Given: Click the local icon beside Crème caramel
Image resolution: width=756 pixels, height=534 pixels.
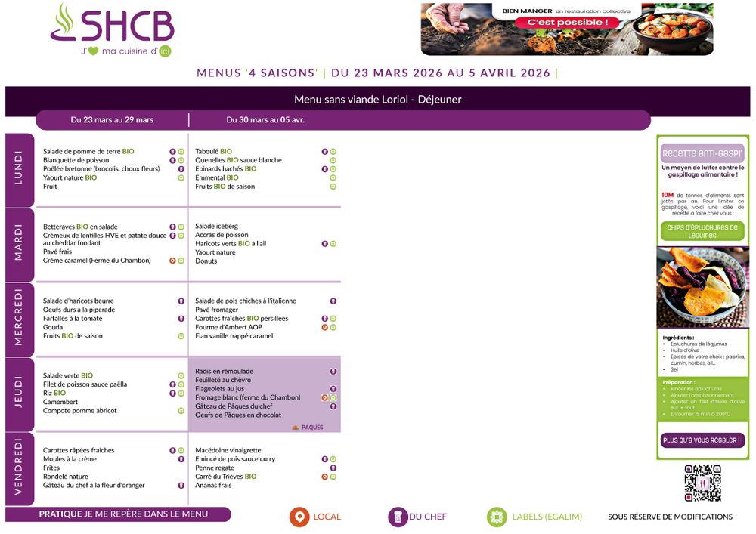Looking at the screenshot, I should 172,261.
